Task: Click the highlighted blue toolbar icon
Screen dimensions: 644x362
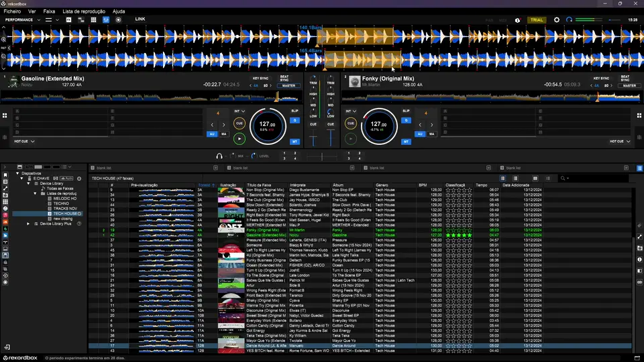Action: [x=106, y=19]
